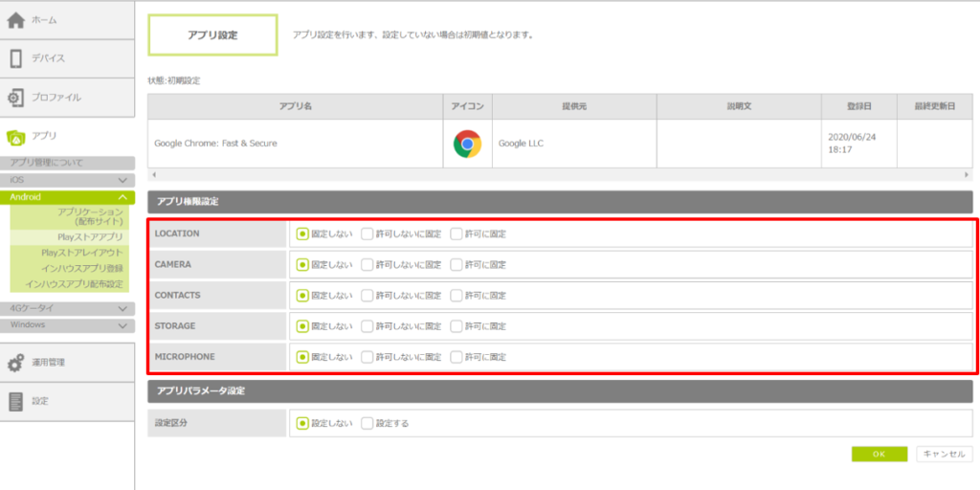Open the operations management (運用管理) gears icon
Image resolution: width=980 pixels, height=490 pixels.
15,363
